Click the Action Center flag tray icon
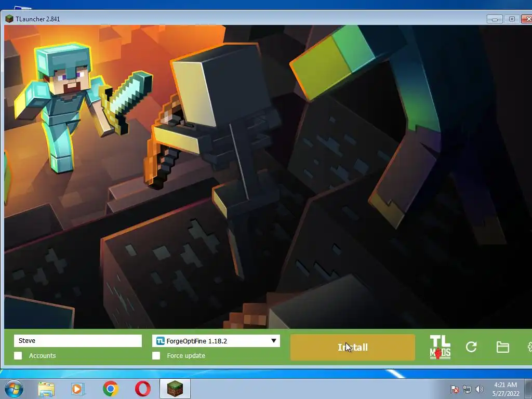 pyautogui.click(x=455, y=389)
